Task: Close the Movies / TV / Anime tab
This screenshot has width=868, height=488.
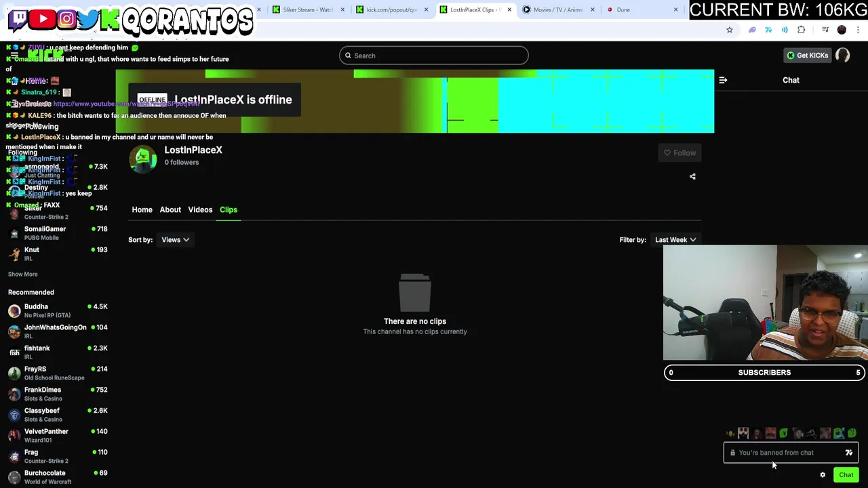Action: point(593,9)
